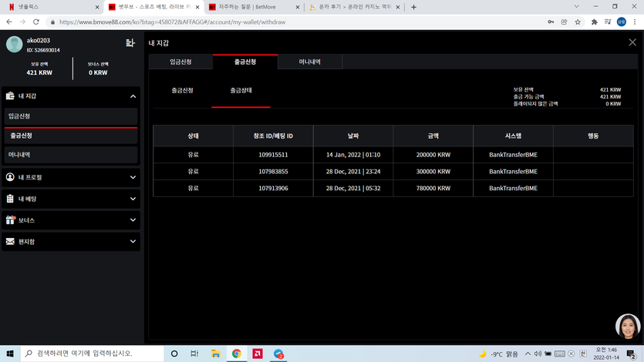Click the date 28 Dec, 2021 | 05:32
The image size is (644, 362).
click(353, 189)
